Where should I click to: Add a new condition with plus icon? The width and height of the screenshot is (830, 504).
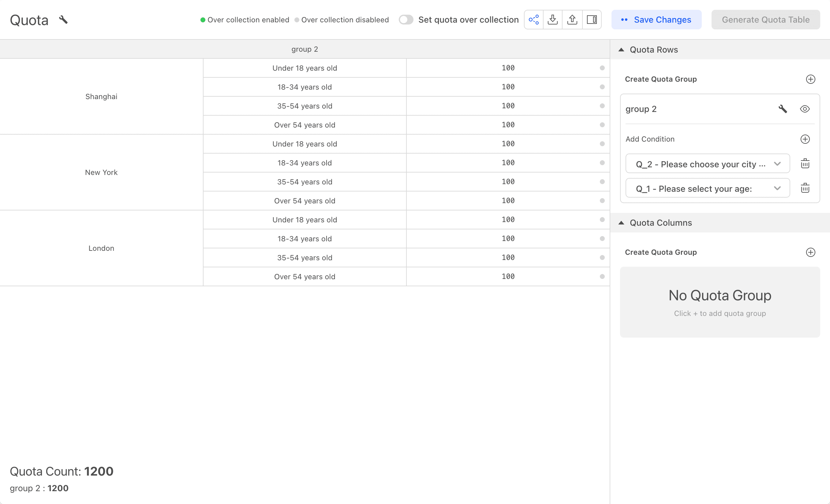805,139
